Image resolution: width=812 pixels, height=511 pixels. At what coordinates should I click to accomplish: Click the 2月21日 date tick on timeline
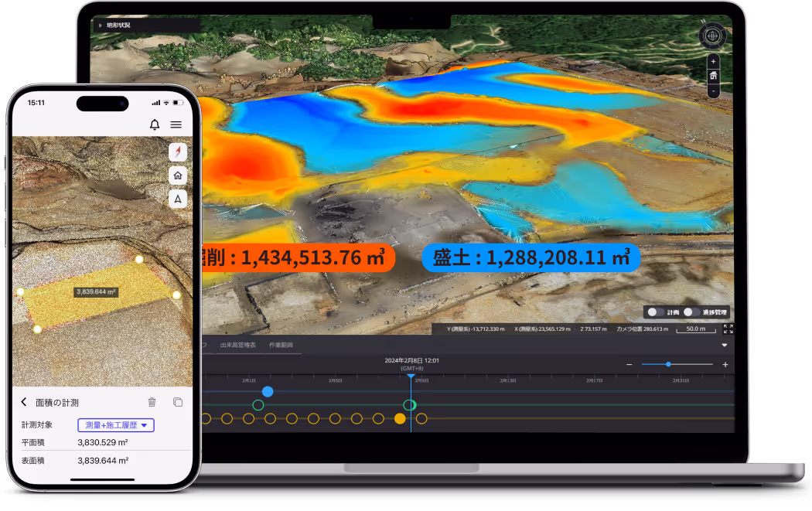(x=681, y=380)
